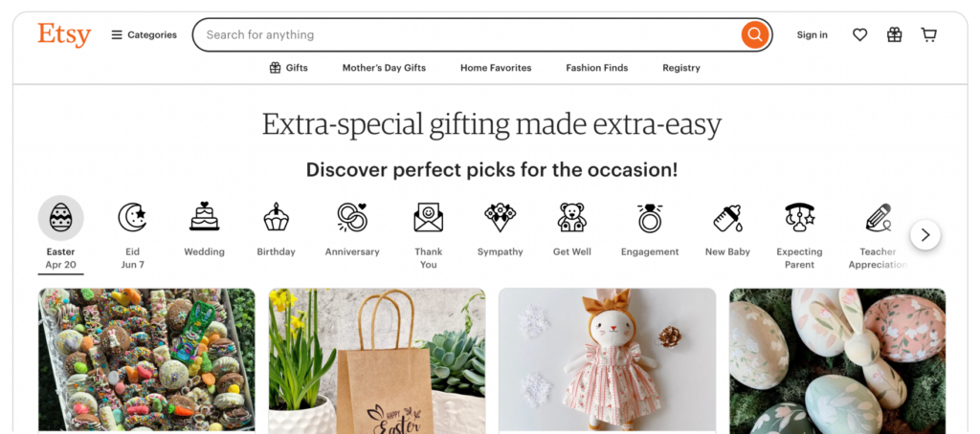Open the shopping cart
The width and height of the screenshot is (980, 434).
(928, 35)
